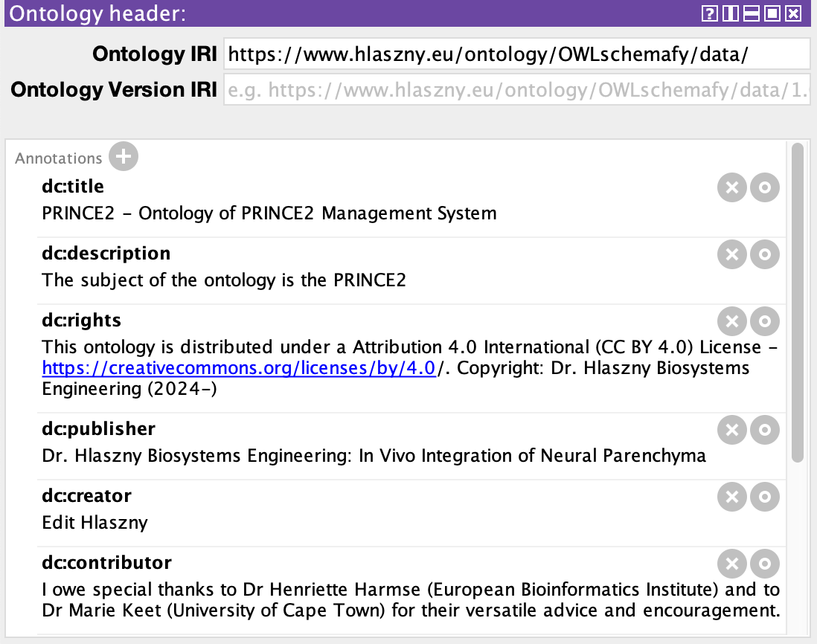
Task: Add a new annotation with plus icon
Action: coord(124,157)
